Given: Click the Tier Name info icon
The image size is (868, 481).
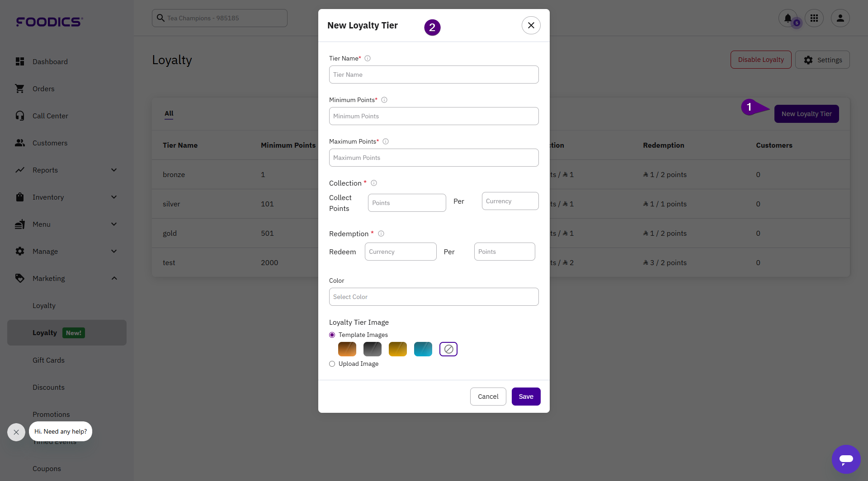Looking at the screenshot, I should click(368, 58).
